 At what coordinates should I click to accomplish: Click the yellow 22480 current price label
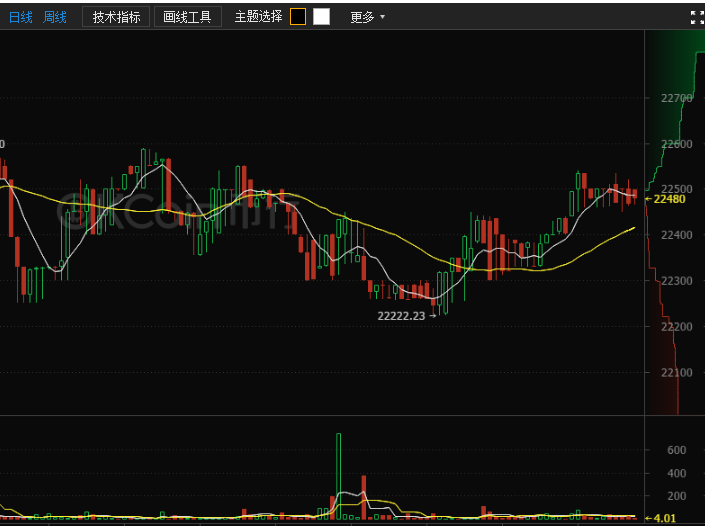tap(669, 199)
